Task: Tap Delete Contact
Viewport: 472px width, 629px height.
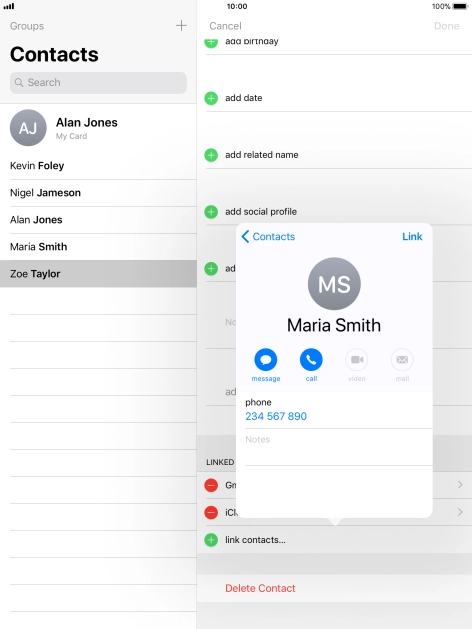Action: 260,588
